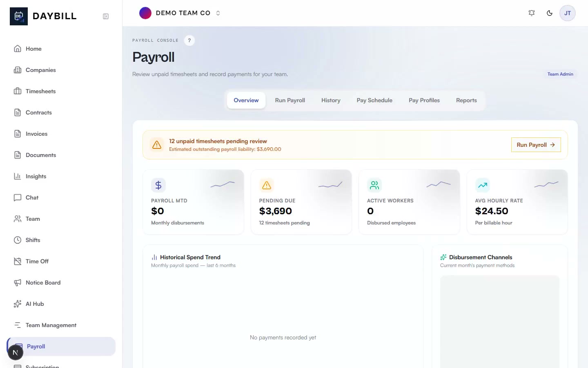Switch to the Overview tab
This screenshot has width=588, height=368.
coord(246,100)
